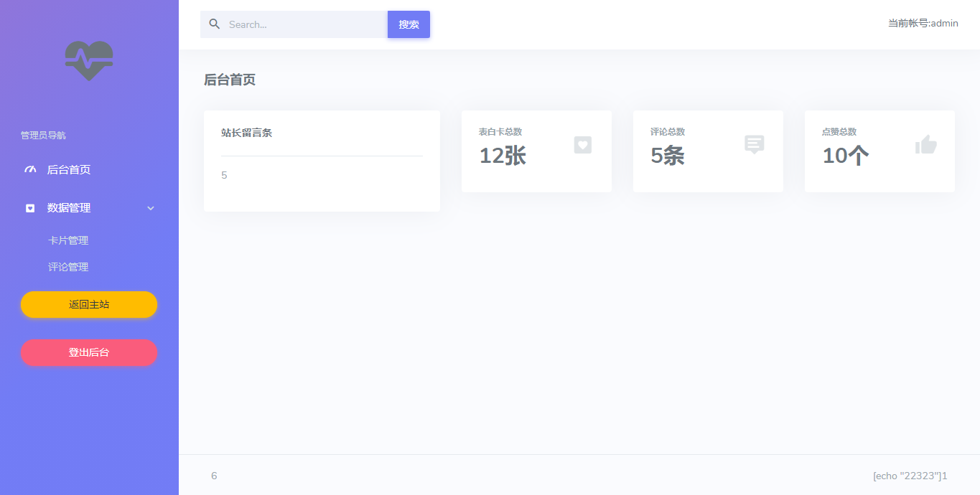Open 卡片管理 submenu entry
This screenshot has height=495, width=980.
68,240
